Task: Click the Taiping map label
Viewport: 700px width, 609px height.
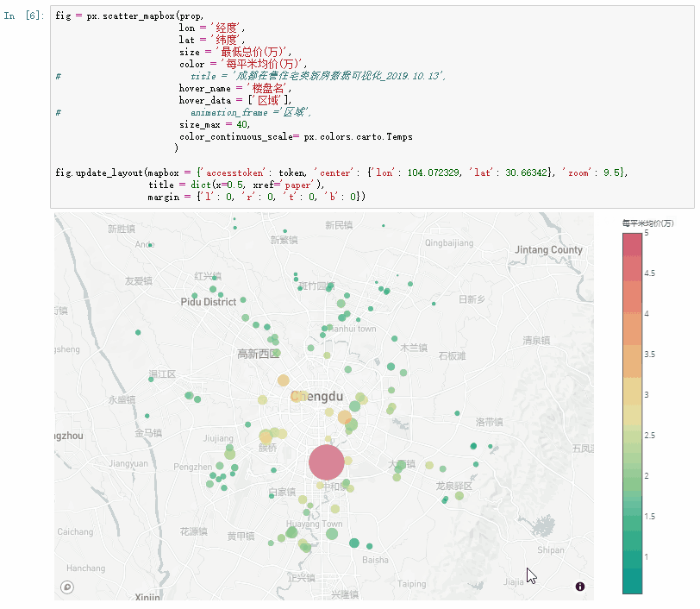Action: pyautogui.click(x=411, y=584)
